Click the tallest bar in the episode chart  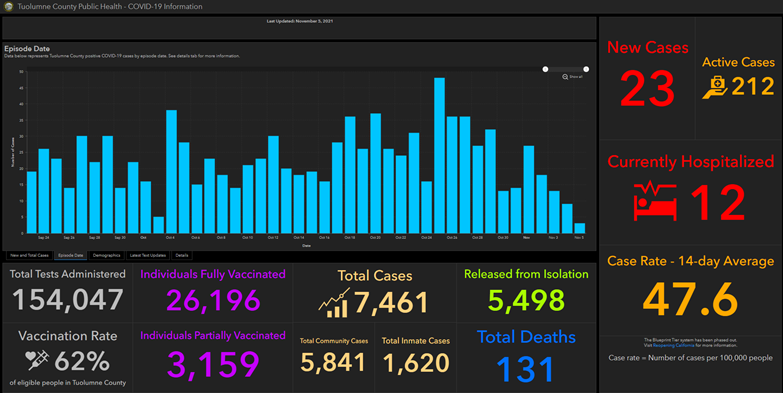(439, 155)
